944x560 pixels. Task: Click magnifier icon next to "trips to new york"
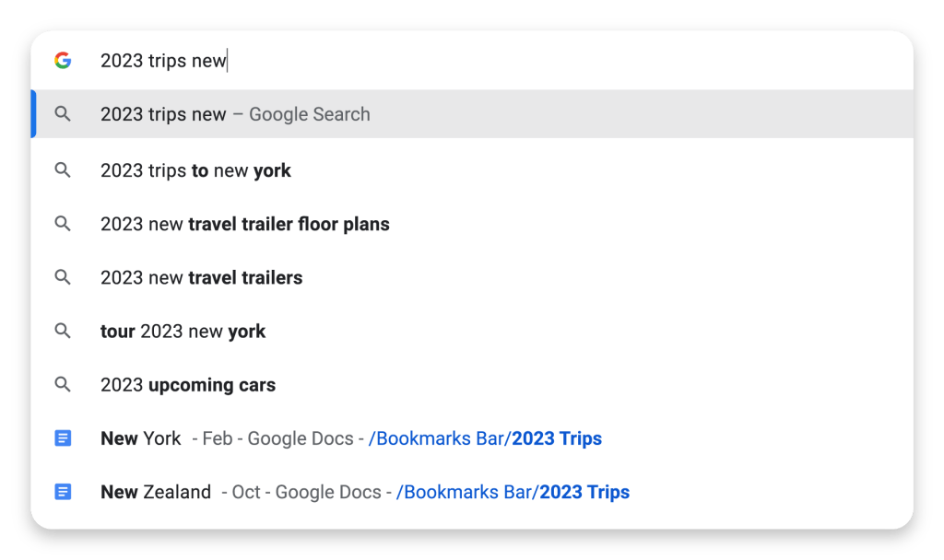63,170
